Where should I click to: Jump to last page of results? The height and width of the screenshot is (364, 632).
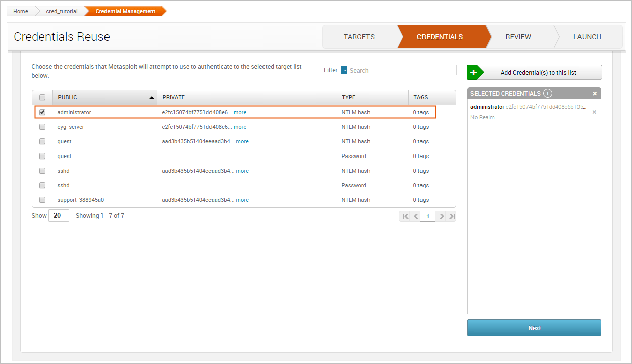click(452, 216)
